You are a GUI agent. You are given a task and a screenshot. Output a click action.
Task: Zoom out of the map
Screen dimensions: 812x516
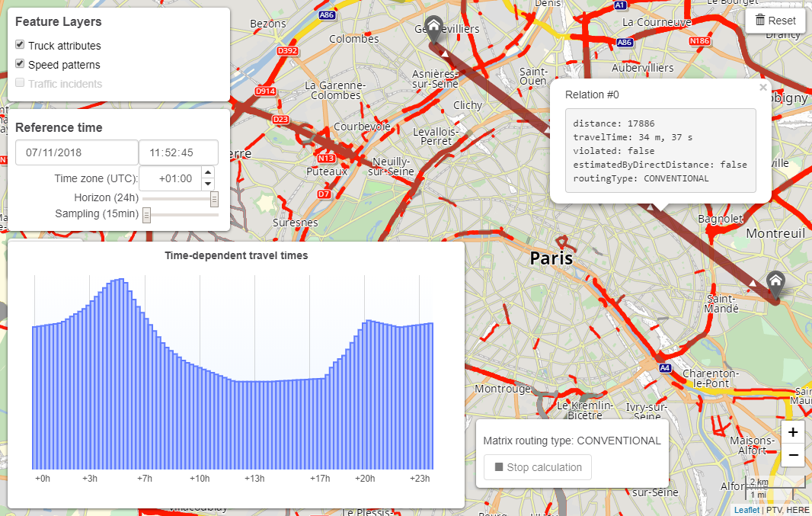click(792, 455)
